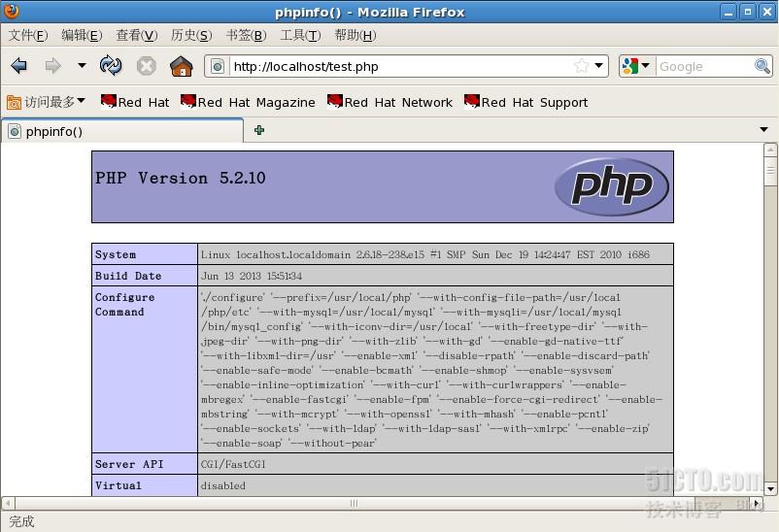
Task: Click the PHP logo image
Action: [x=612, y=186]
